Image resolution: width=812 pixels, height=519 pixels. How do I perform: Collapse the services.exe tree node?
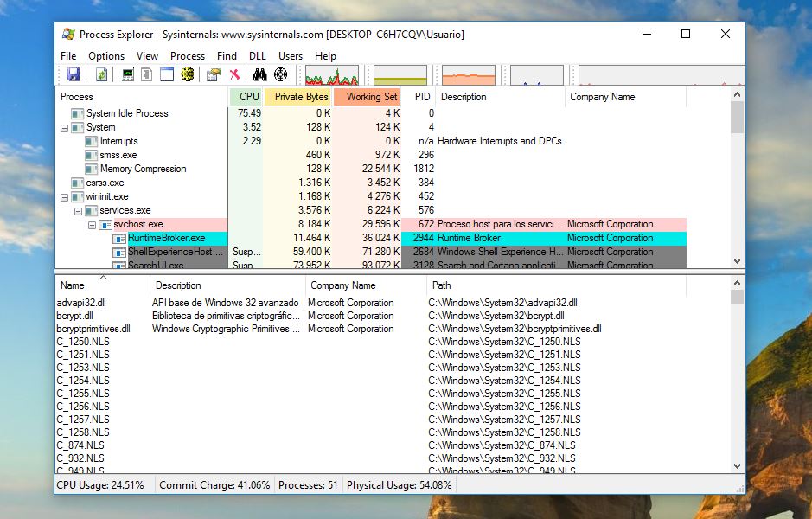(78, 211)
